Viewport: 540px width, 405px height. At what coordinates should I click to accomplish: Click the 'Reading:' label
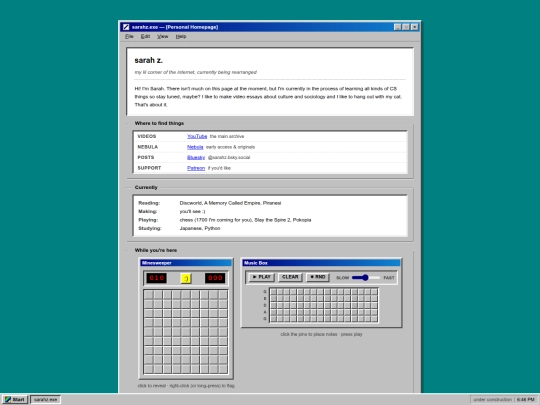pyautogui.click(x=149, y=203)
